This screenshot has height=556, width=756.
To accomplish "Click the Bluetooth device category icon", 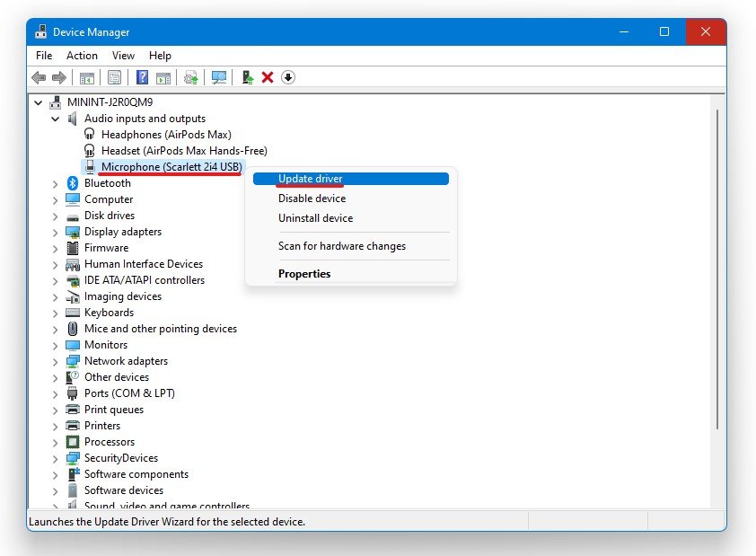I will point(74,183).
